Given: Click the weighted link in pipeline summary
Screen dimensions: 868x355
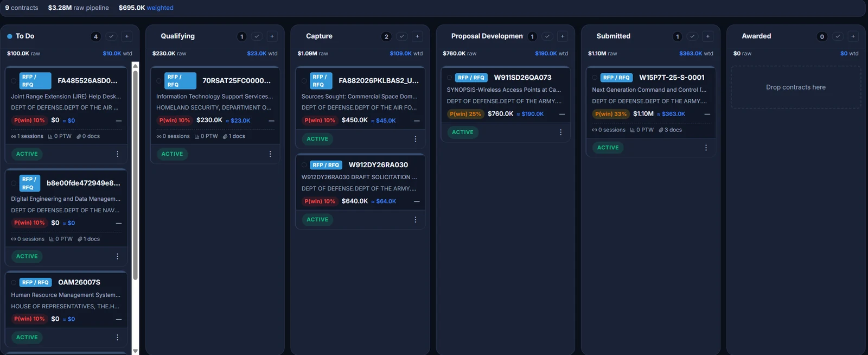Looking at the screenshot, I should (160, 8).
